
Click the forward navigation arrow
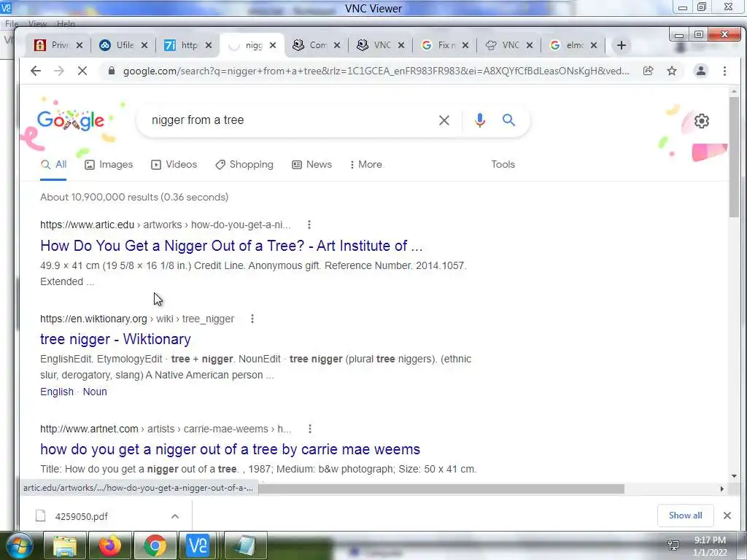(58, 71)
